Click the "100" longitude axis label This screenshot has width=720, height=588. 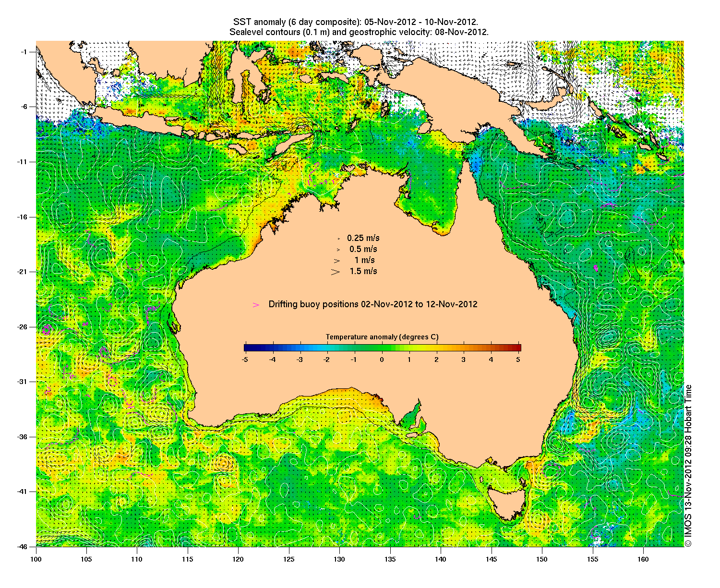36,559
